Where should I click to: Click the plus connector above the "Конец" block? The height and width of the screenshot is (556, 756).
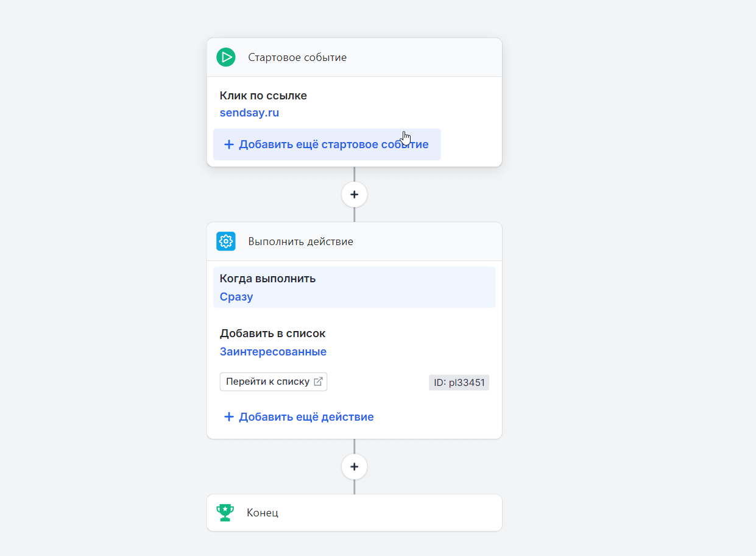coord(354,466)
